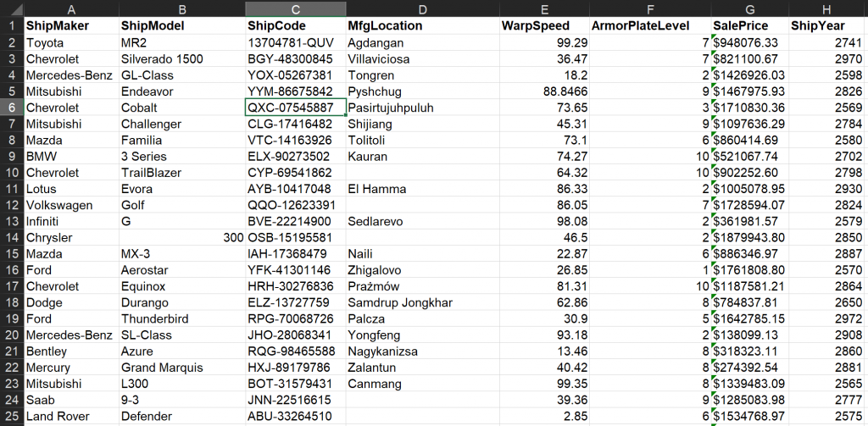Screen dimensions: 868x426
Task: Select column H header
Action: (x=826, y=8)
